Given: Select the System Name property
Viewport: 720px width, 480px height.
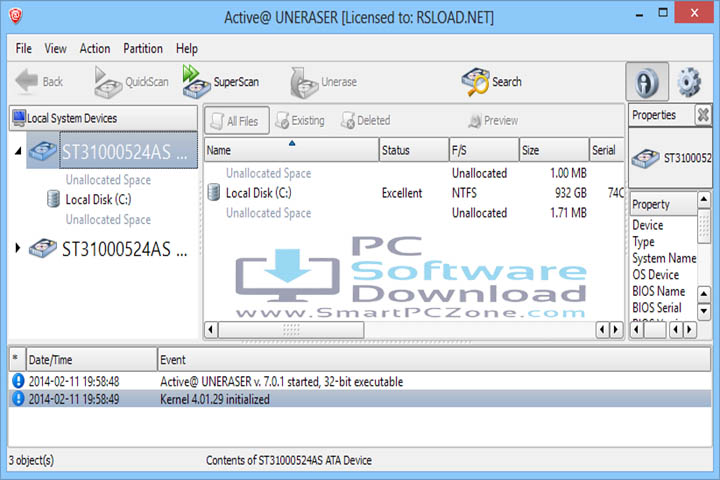Looking at the screenshot, I should click(664, 258).
